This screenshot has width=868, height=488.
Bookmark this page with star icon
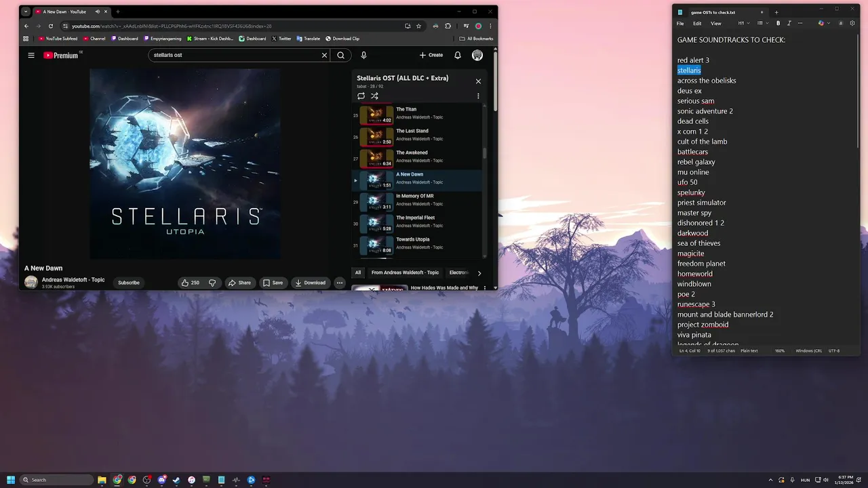pos(418,26)
